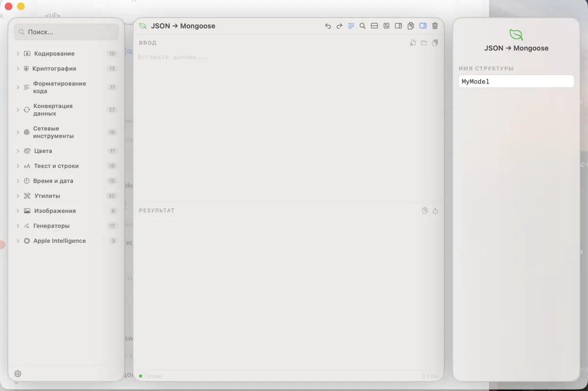Switch to split horizontal layout icon
This screenshot has width=588, height=391.
374,26
